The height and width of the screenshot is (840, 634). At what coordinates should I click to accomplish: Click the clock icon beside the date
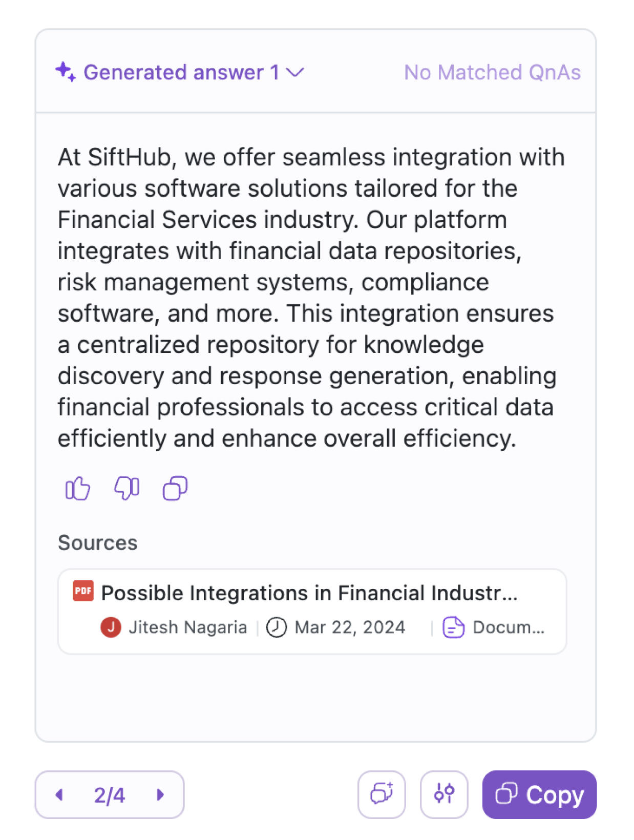(x=277, y=627)
